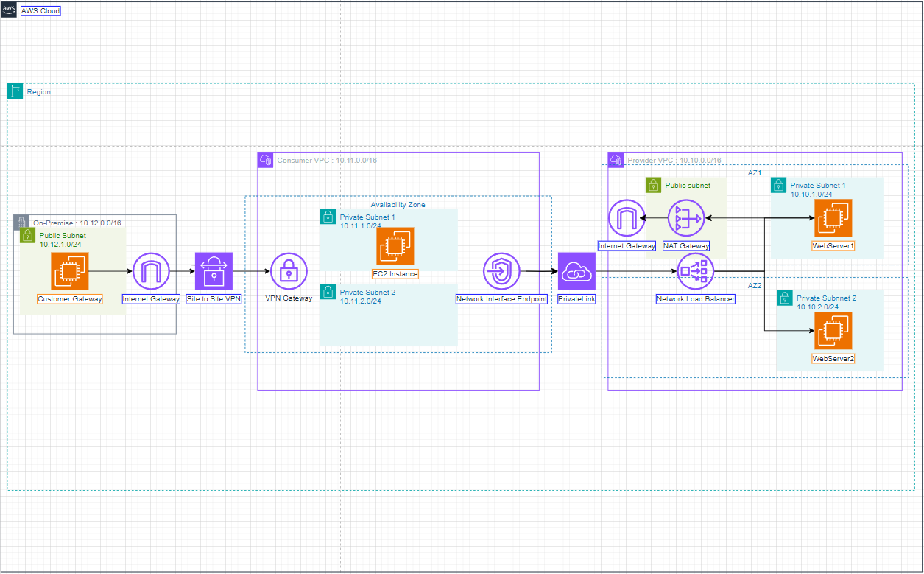The image size is (924, 574).
Task: Select the Customer Gateway EC2 icon
Action: coord(70,271)
